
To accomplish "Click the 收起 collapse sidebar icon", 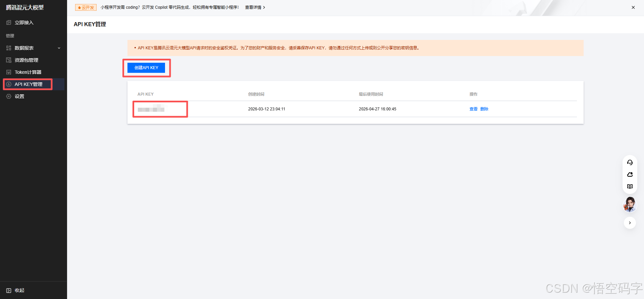I will (x=9, y=290).
